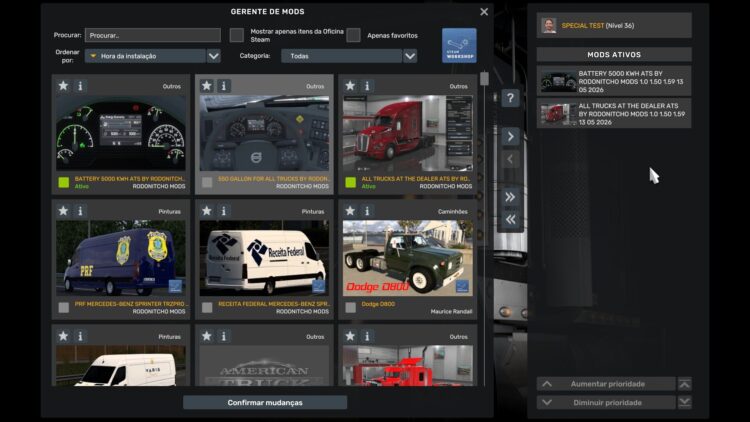
Task: Click Diminuir prioridade button
Action: pos(607,402)
